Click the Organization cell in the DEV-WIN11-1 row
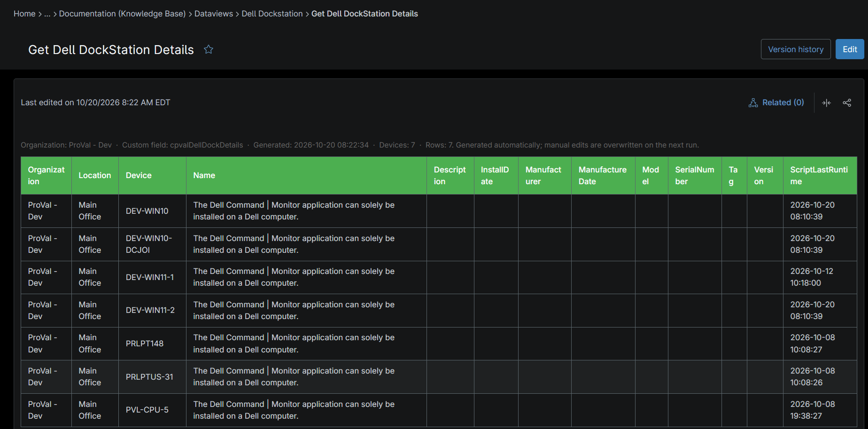 pos(46,277)
